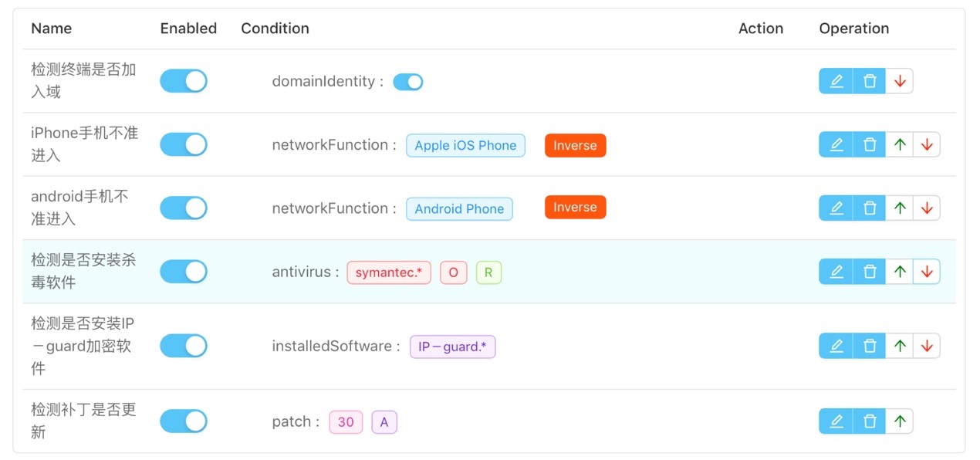This screenshot has width=980, height=460.
Task: Edit the 检测补丁是否更新 rule
Action: [x=836, y=421]
